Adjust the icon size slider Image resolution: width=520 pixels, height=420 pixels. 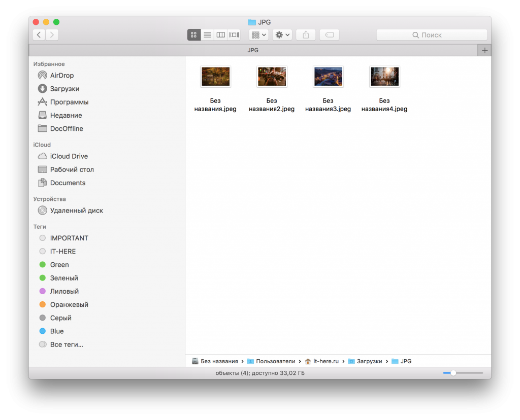(453, 373)
